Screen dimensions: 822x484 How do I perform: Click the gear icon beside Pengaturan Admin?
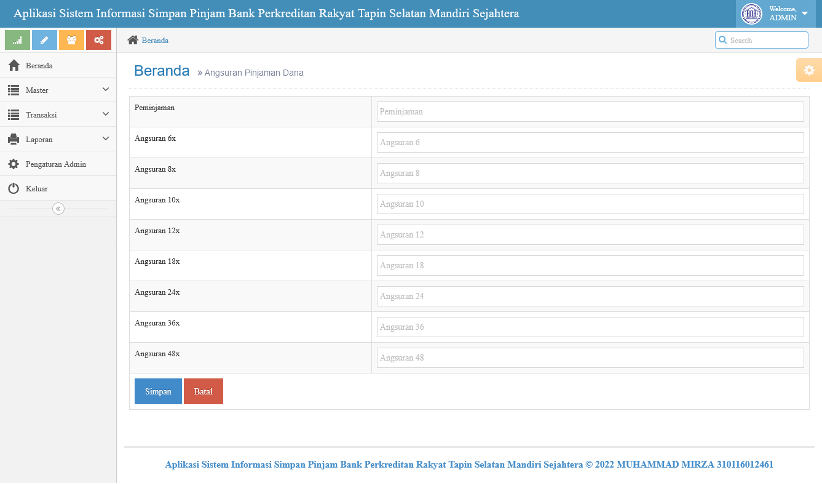click(14, 164)
